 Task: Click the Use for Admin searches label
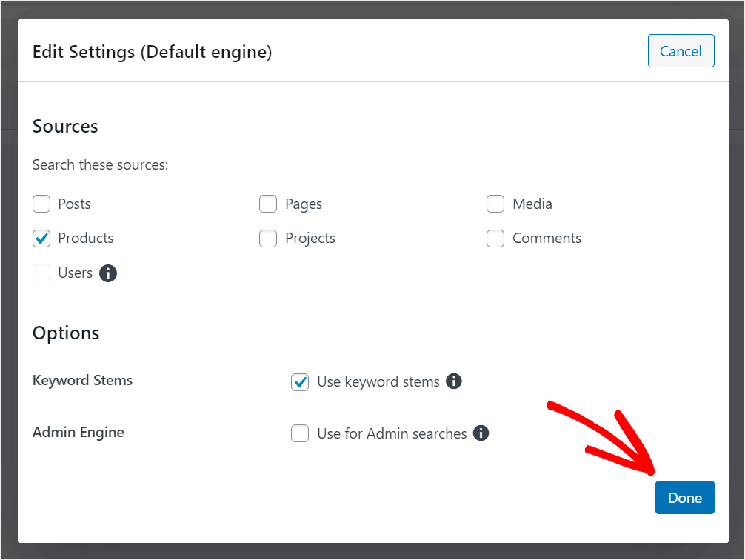392,433
